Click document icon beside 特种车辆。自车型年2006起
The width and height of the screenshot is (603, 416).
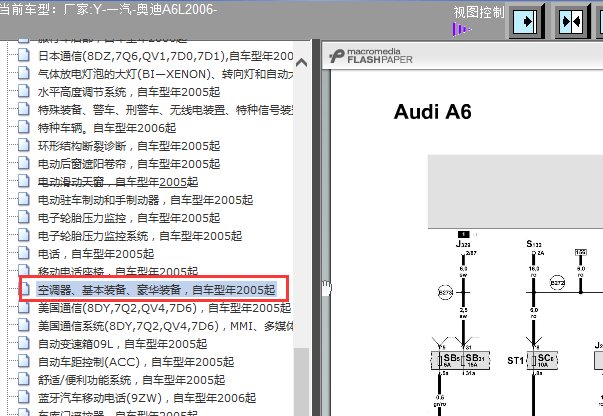pyautogui.click(x=23, y=127)
